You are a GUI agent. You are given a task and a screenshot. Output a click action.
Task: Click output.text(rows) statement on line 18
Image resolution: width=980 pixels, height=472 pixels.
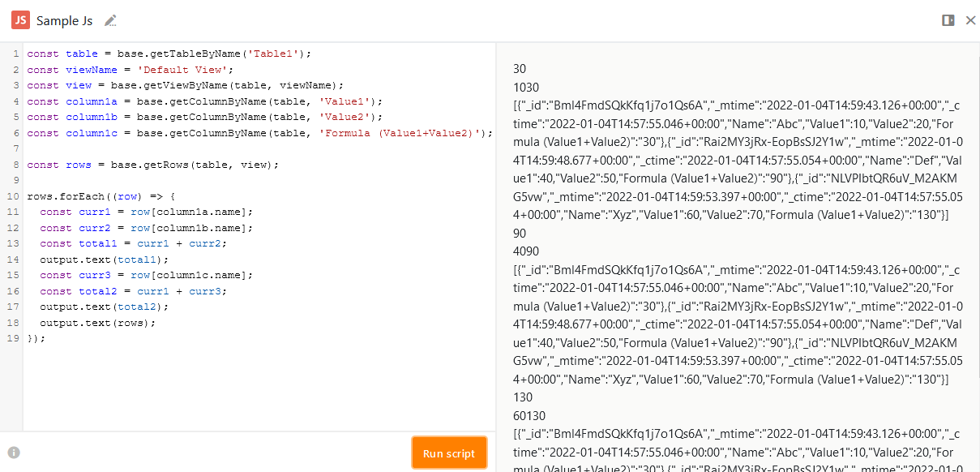(97, 323)
